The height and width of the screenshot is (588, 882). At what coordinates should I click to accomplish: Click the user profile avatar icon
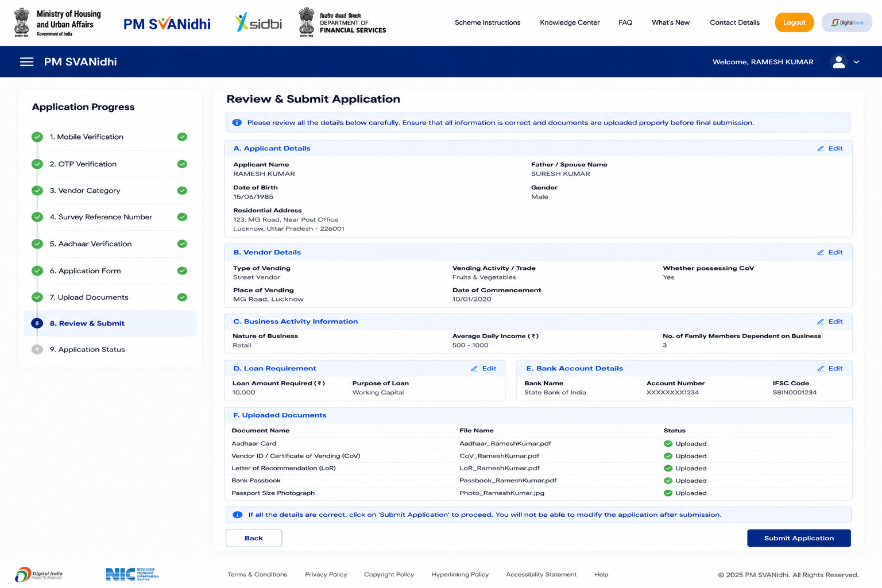click(838, 61)
